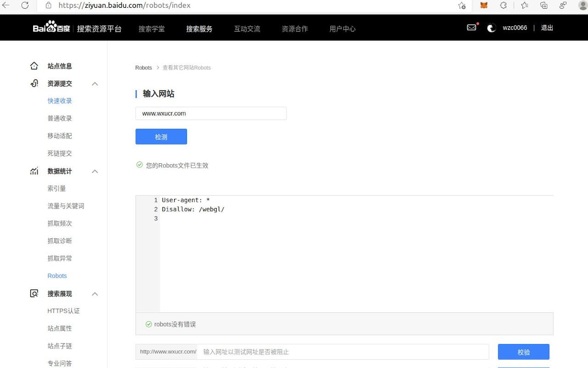
Task: Open the browser extensions puzzle icon
Action: 503,6
